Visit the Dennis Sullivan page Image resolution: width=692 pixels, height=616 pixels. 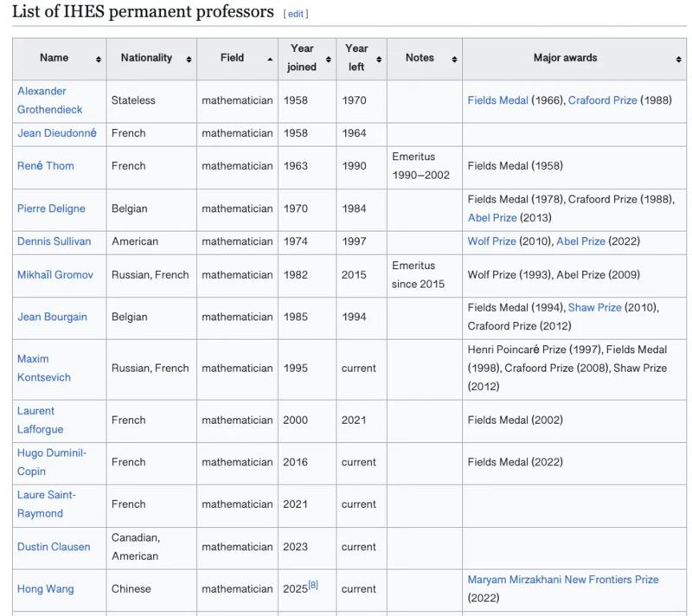pyautogui.click(x=54, y=241)
